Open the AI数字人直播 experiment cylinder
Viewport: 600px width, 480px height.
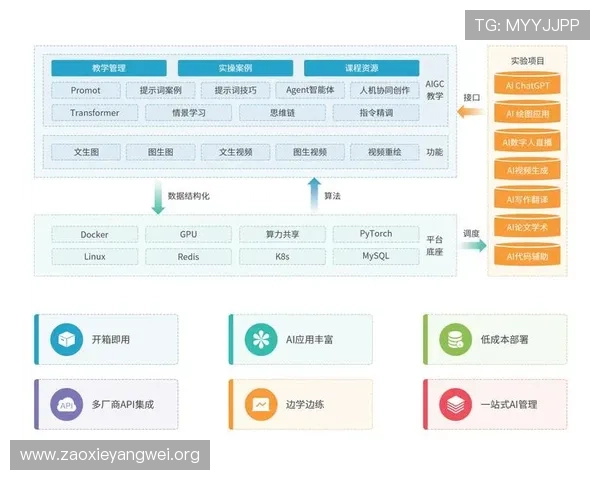(527, 140)
